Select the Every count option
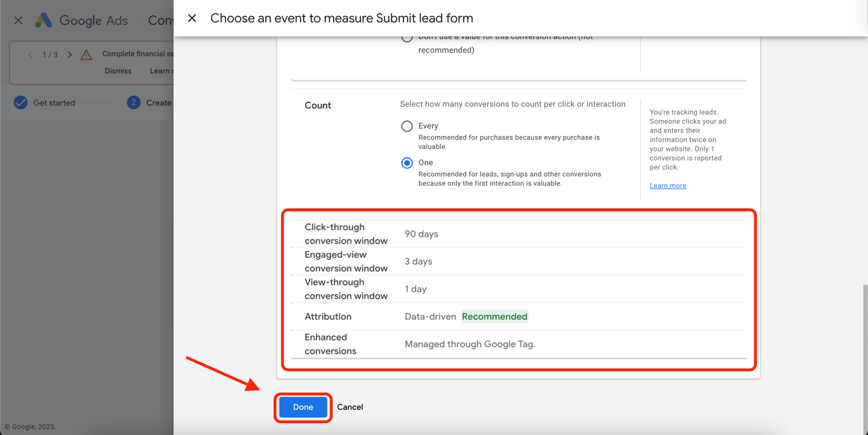 click(x=407, y=126)
